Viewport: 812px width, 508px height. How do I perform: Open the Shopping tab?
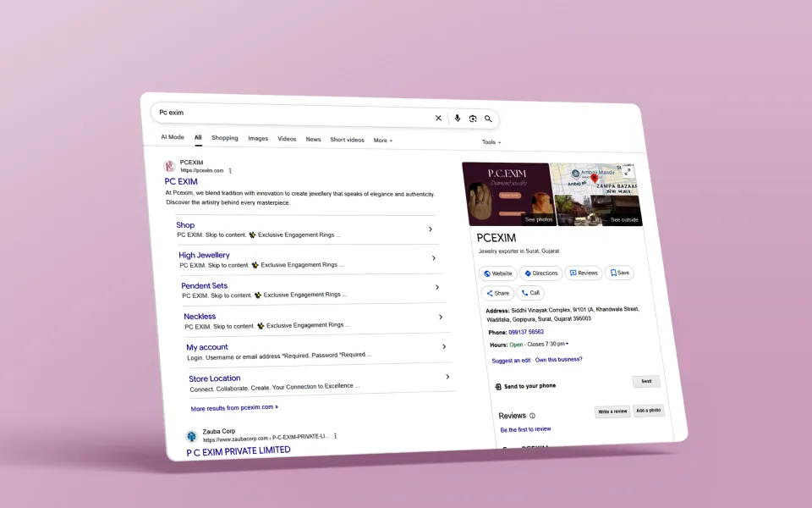pyautogui.click(x=225, y=138)
